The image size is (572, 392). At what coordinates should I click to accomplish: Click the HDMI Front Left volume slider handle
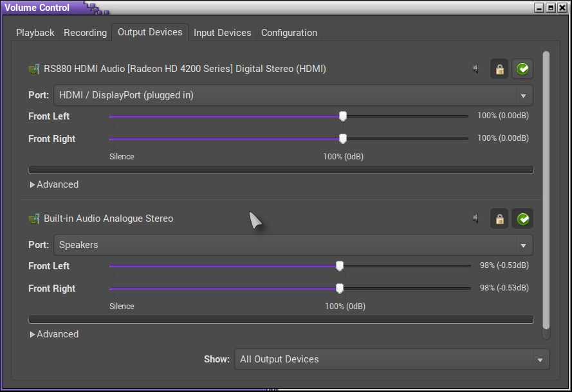click(x=343, y=116)
